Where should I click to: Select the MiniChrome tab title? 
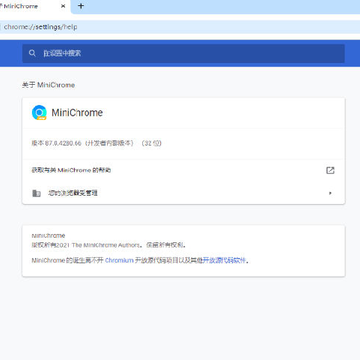click(x=21, y=6)
